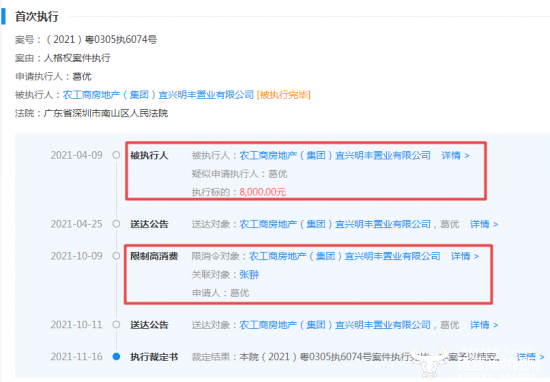Click the bold 被执行人 event label dated 2021-04-09

click(x=149, y=155)
